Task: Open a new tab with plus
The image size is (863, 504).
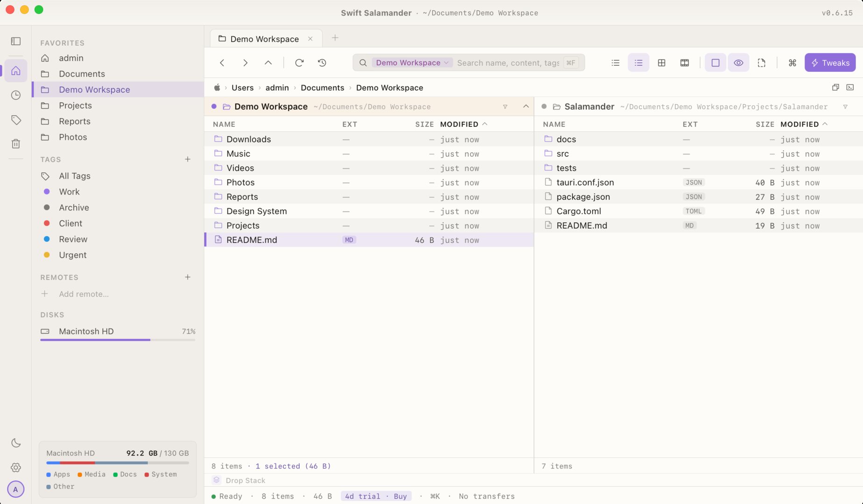Action: [x=335, y=38]
